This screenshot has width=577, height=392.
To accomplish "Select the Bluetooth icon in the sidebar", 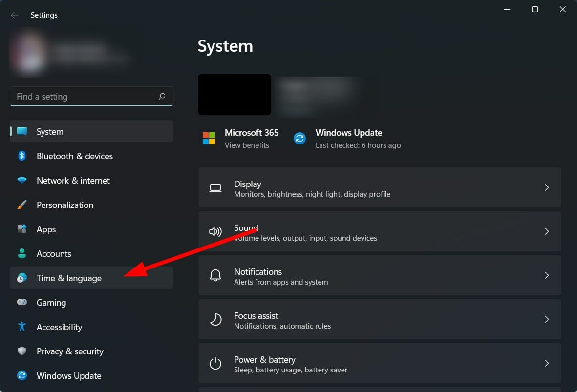I will [22, 156].
